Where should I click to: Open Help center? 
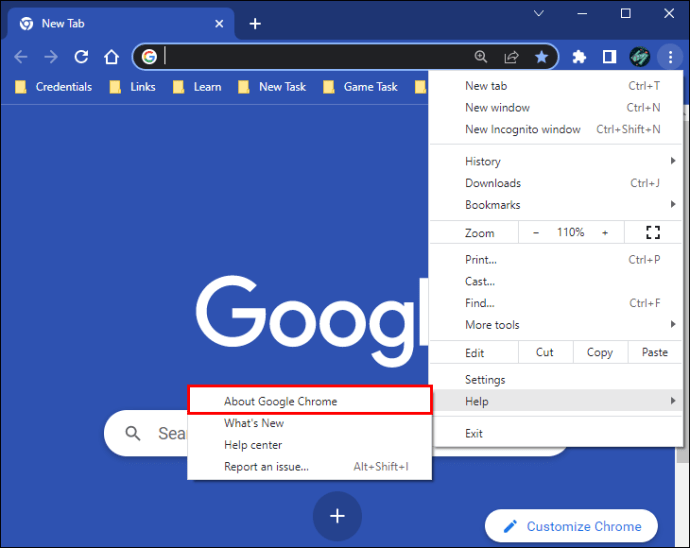[x=310, y=445]
